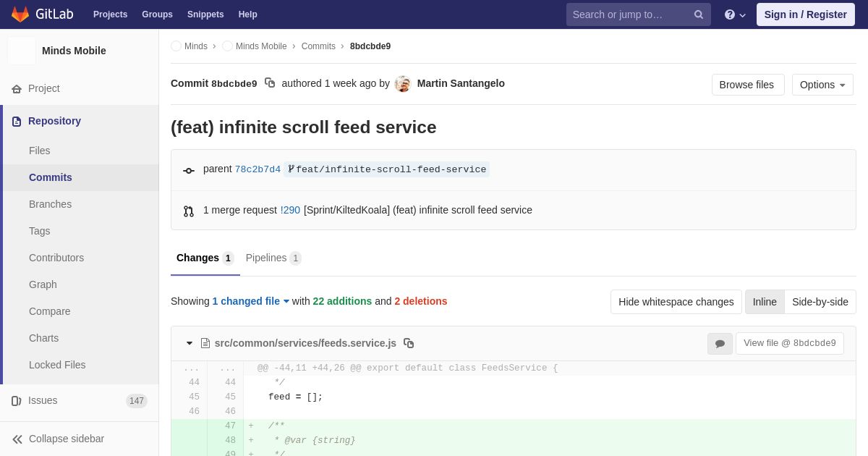Click the Commits breadcrumb link
This screenshot has width=868, height=456.
pyautogui.click(x=318, y=46)
